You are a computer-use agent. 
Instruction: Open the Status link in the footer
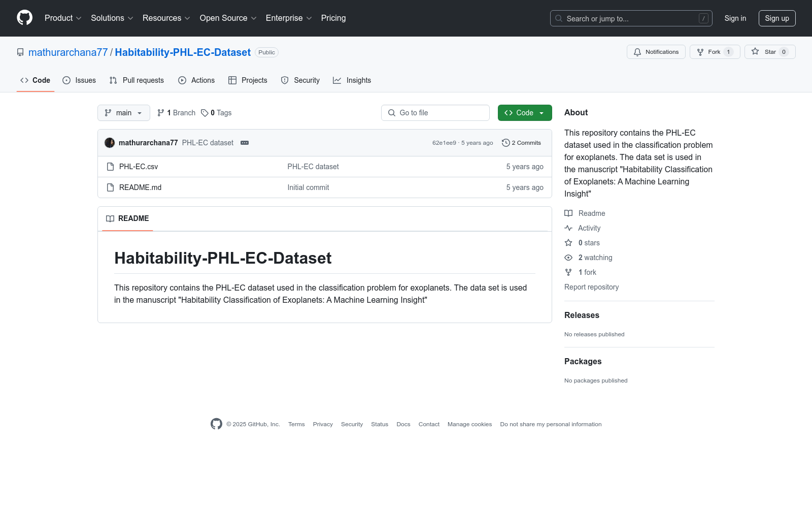380,424
